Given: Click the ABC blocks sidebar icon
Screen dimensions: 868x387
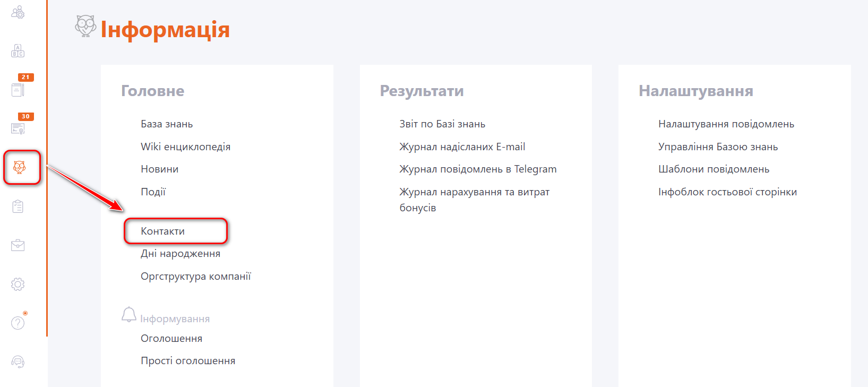Looking at the screenshot, I should tap(18, 51).
